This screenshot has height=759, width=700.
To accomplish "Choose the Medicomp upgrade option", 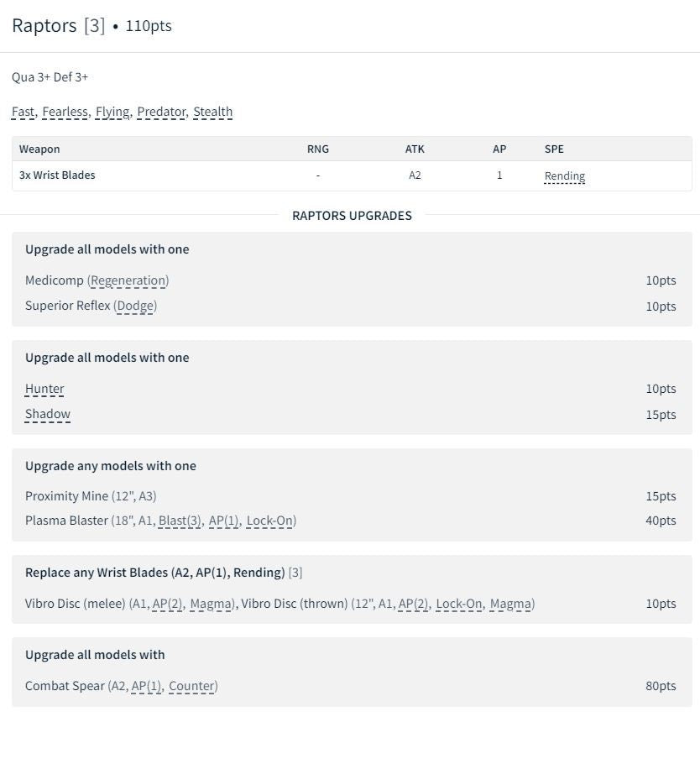I will [x=54, y=280].
